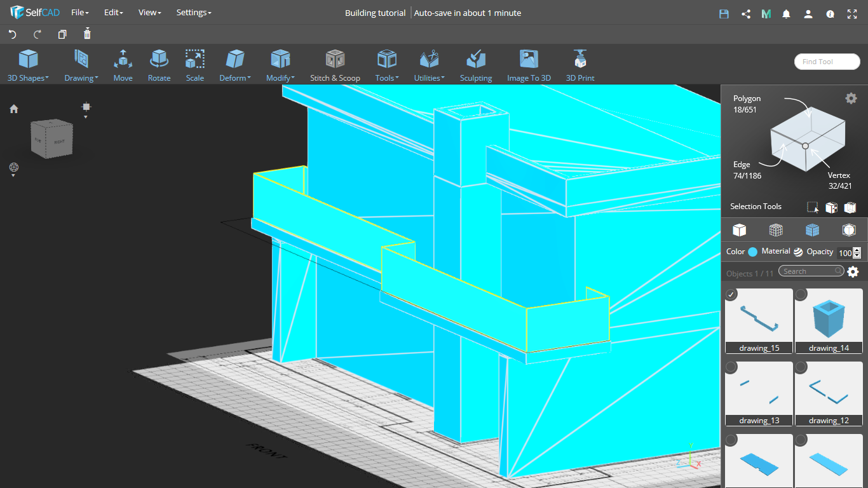Screen dimensions: 868x488
Task: Open the Tools dropdown
Action: 387,66
